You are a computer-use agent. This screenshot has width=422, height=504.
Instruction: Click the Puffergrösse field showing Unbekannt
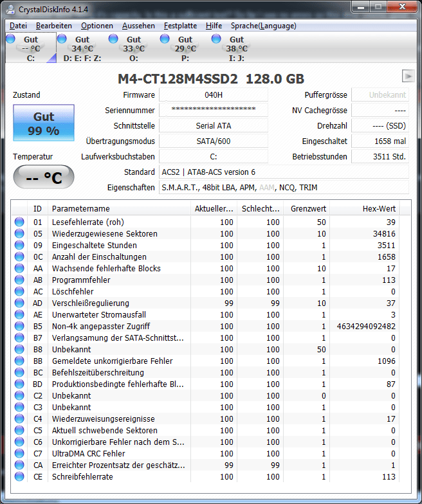click(380, 95)
